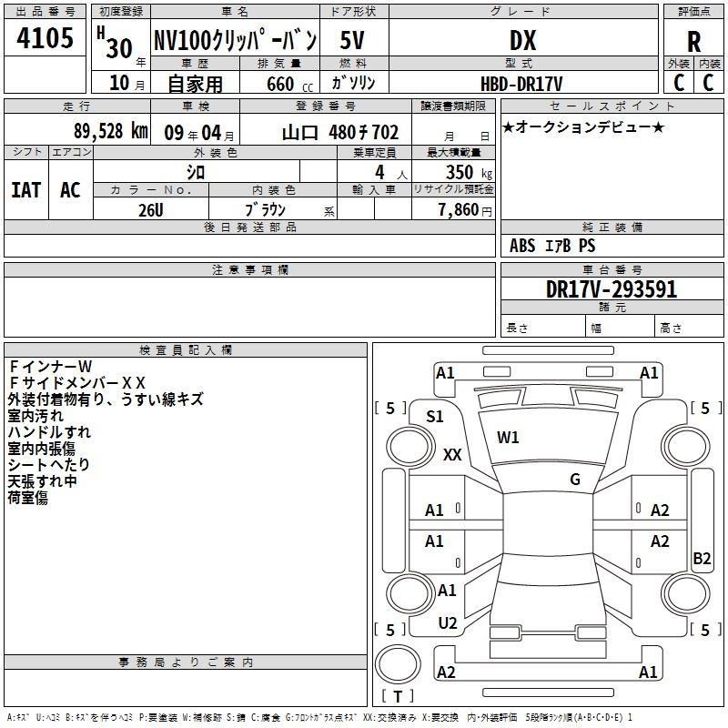728x728 pixels.
Task: Click the S1 rust mark on the diagram
Action: pos(435,417)
